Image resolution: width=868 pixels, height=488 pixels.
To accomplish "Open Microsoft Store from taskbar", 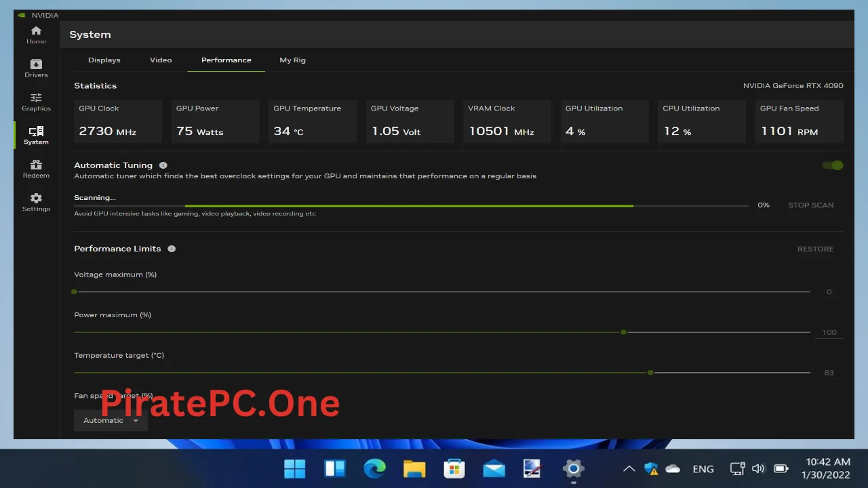I will [454, 468].
